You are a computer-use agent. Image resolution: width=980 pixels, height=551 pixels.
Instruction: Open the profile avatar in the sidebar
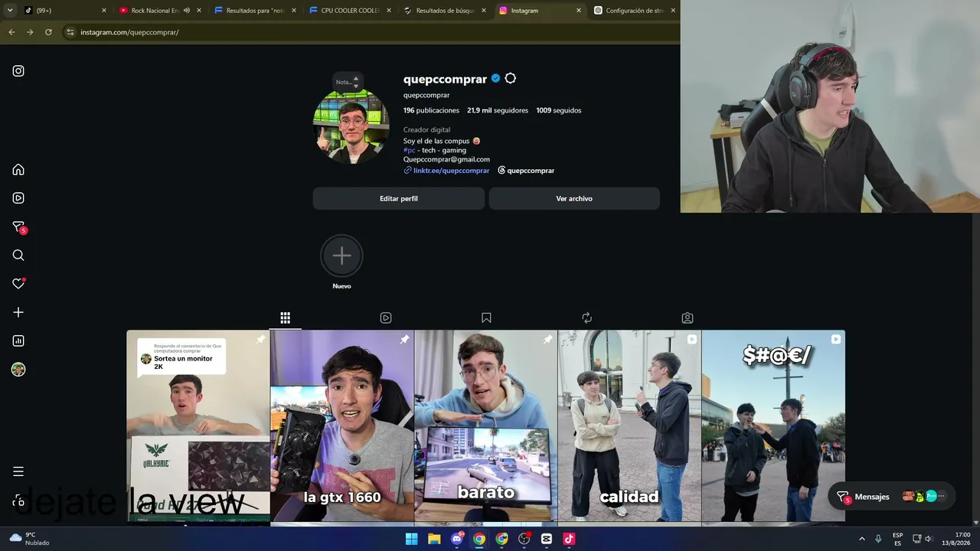coord(18,370)
